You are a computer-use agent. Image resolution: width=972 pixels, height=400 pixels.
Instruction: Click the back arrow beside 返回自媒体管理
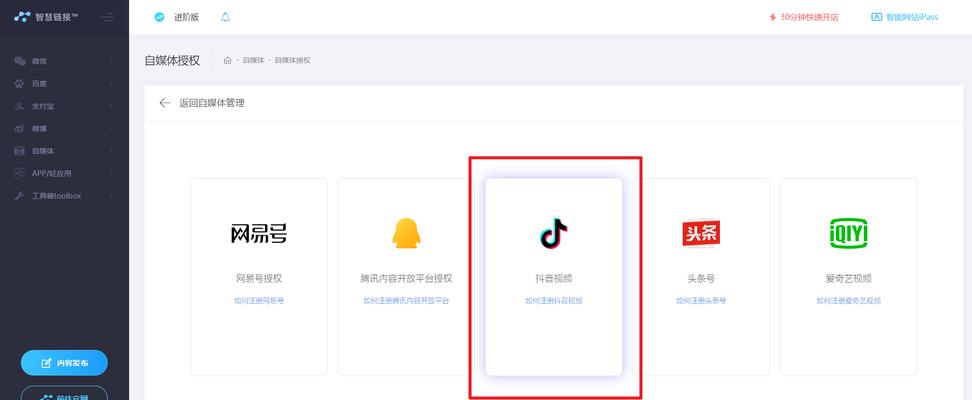(x=165, y=103)
